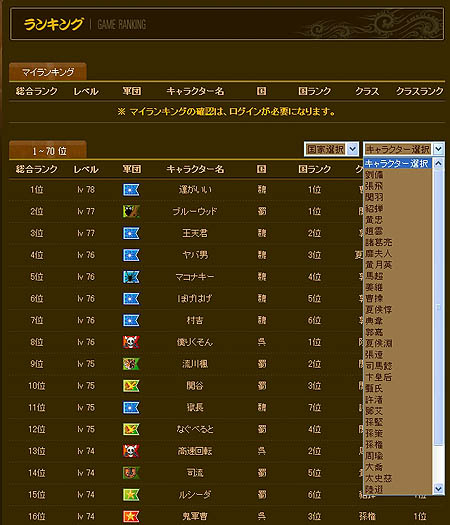Click skull legion emblem in the 8位 row
450x525 pixels.
pyautogui.click(x=131, y=342)
